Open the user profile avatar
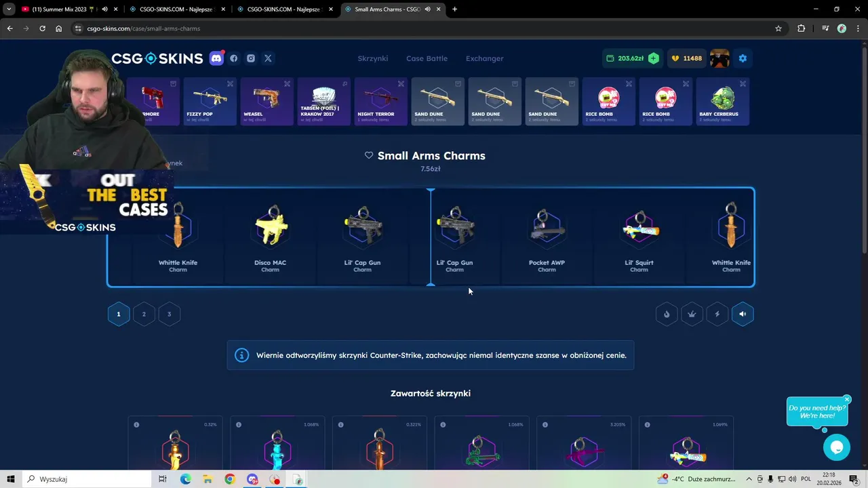Image resolution: width=868 pixels, height=488 pixels. 719,58
